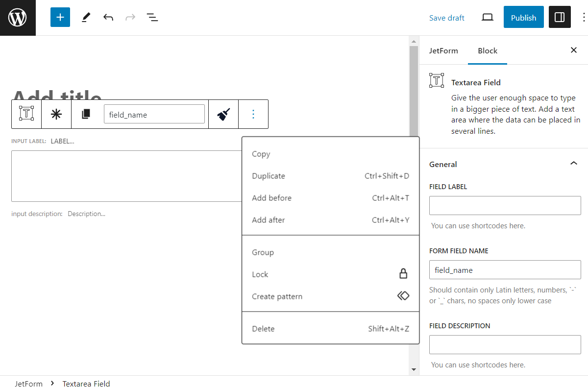The image size is (588, 388).
Task: Click the brush styles icon in block toolbar
Action: tap(223, 114)
